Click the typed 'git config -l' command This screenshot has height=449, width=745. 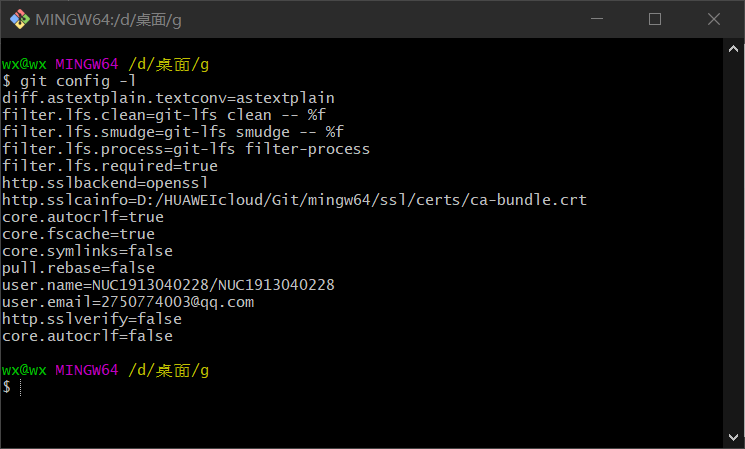tap(69, 81)
